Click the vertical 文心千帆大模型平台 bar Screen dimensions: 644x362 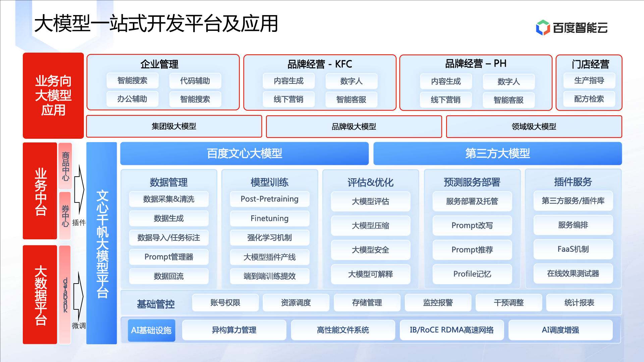(x=102, y=243)
